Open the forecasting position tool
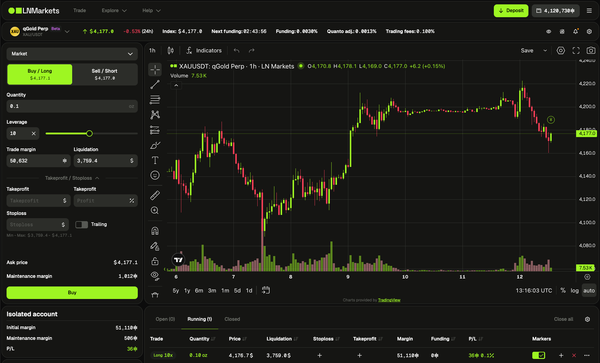 click(x=155, y=130)
